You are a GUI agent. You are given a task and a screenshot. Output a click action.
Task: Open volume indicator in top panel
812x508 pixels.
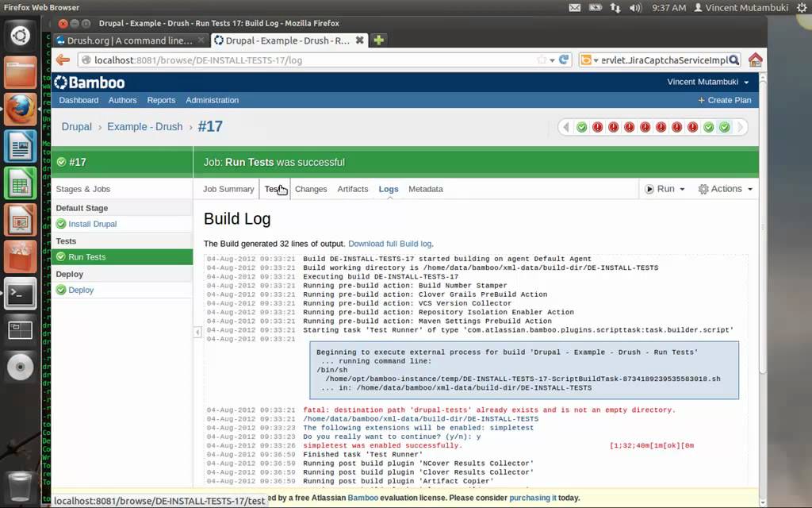(635, 8)
